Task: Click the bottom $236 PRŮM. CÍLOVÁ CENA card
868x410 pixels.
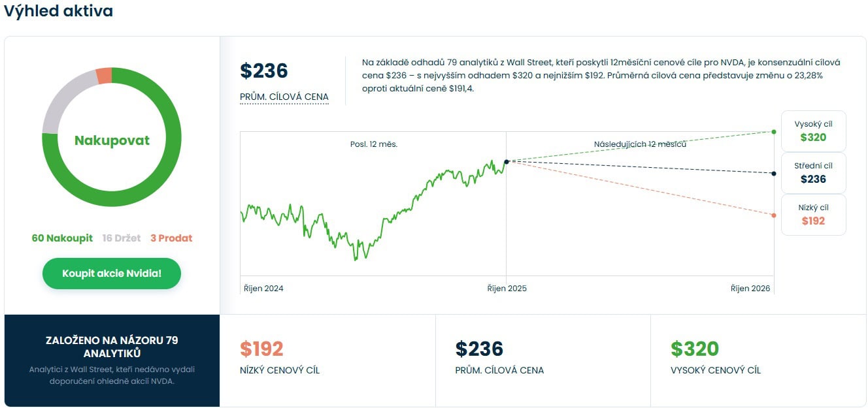Action: [x=542, y=359]
